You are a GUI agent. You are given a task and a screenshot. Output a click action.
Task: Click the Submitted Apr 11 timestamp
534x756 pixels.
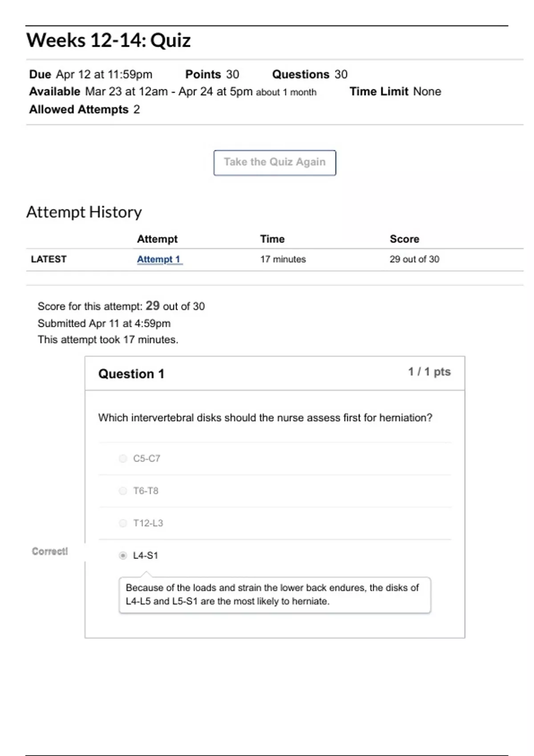click(105, 323)
